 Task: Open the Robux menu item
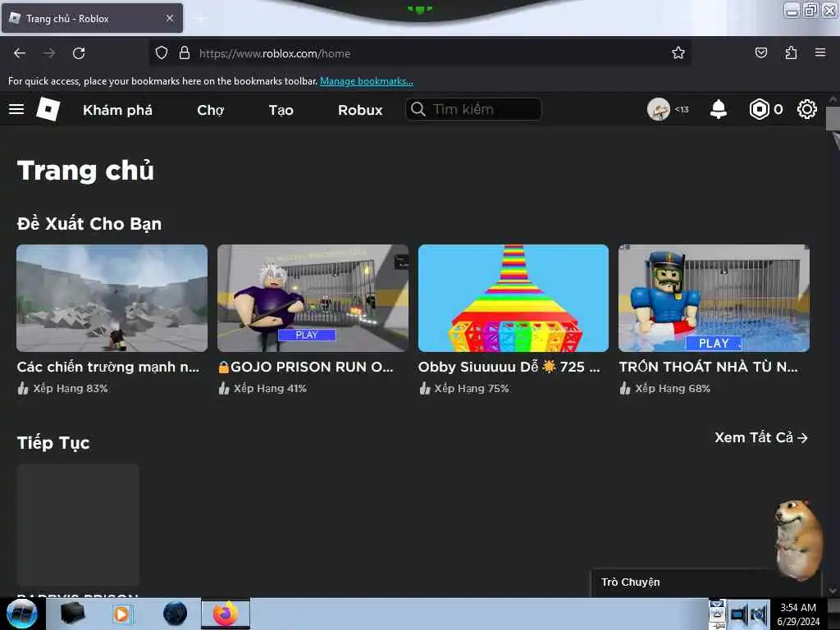click(x=360, y=110)
